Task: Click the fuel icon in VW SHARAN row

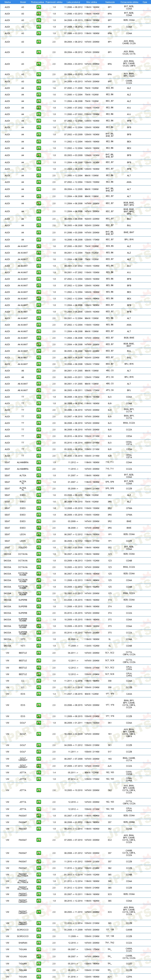Action: [38, 943]
